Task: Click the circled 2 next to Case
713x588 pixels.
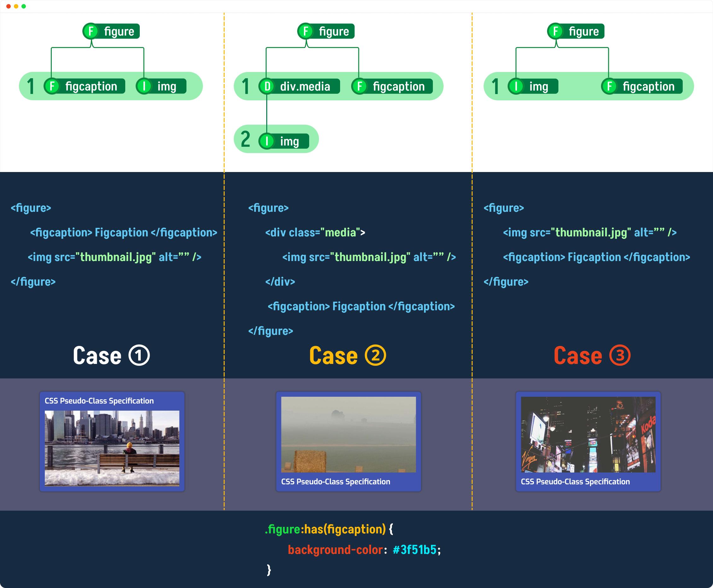Action: [x=375, y=355]
